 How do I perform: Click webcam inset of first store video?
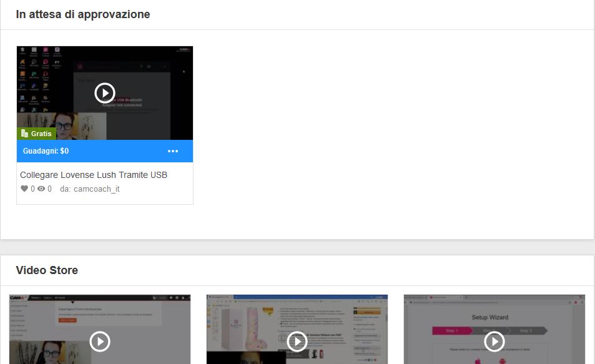(x=37, y=353)
